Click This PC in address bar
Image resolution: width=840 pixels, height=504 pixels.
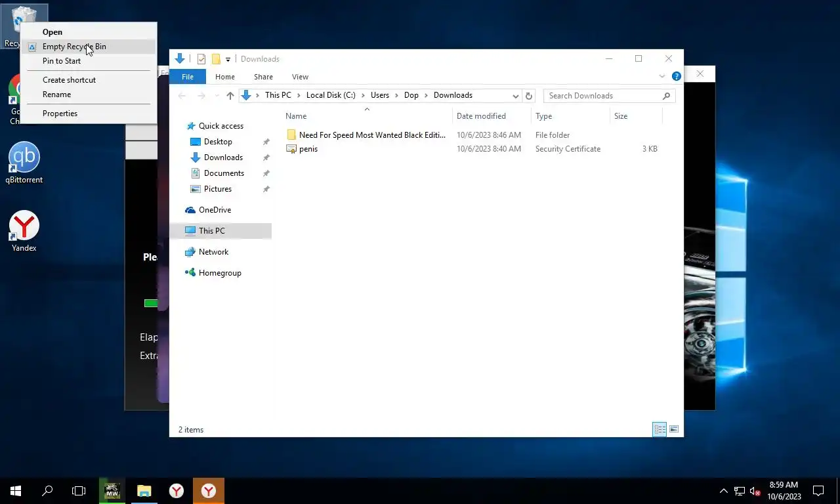tap(278, 95)
